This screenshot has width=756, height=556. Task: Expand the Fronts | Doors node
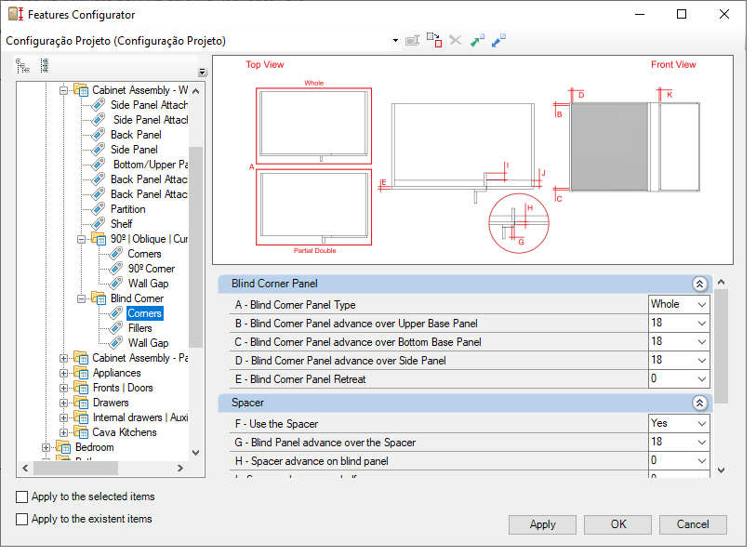[x=63, y=389]
